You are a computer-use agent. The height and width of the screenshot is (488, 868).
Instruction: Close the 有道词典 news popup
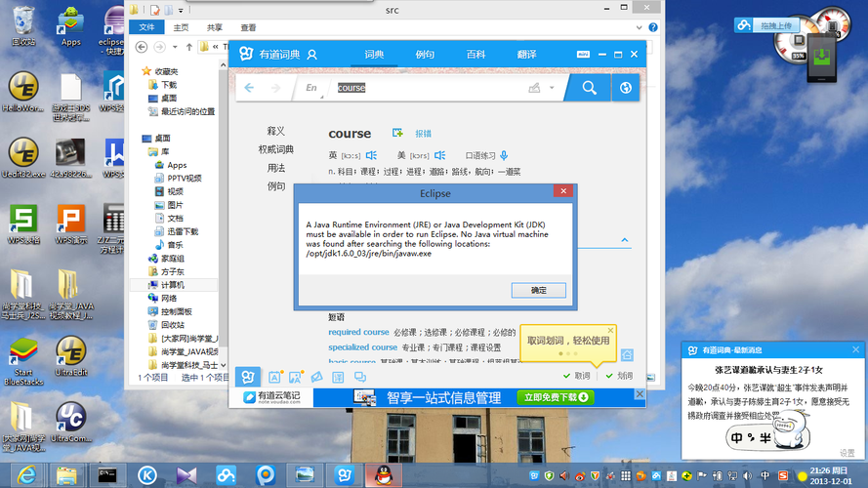click(x=856, y=349)
